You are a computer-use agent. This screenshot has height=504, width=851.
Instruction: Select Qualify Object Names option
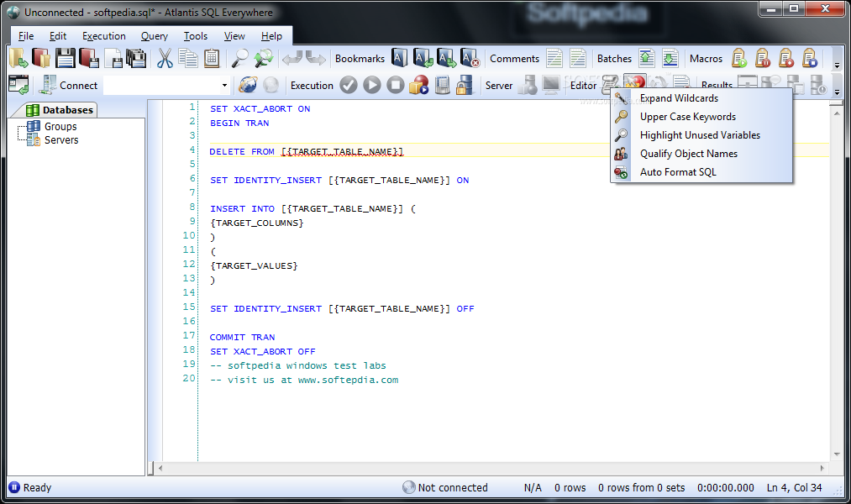[x=701, y=154]
